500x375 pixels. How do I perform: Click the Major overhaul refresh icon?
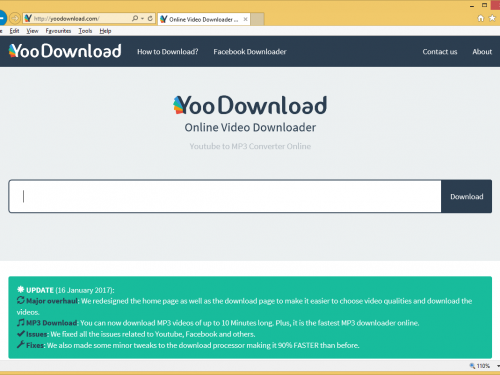click(x=21, y=300)
